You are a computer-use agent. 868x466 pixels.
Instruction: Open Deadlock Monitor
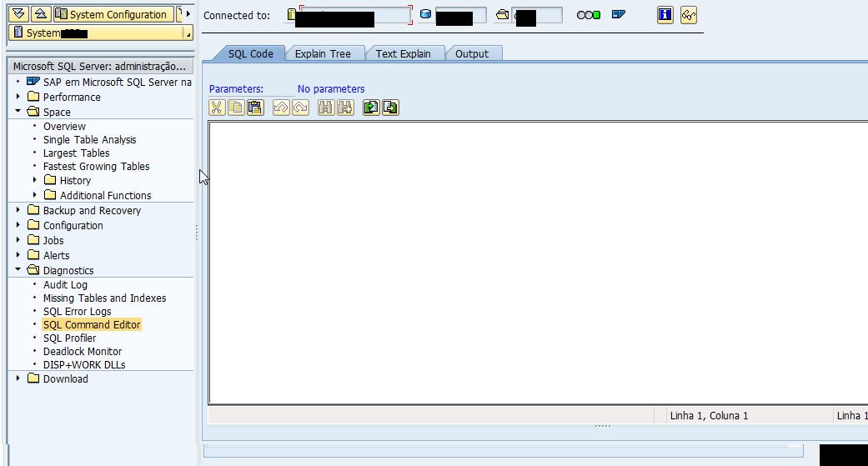click(83, 351)
